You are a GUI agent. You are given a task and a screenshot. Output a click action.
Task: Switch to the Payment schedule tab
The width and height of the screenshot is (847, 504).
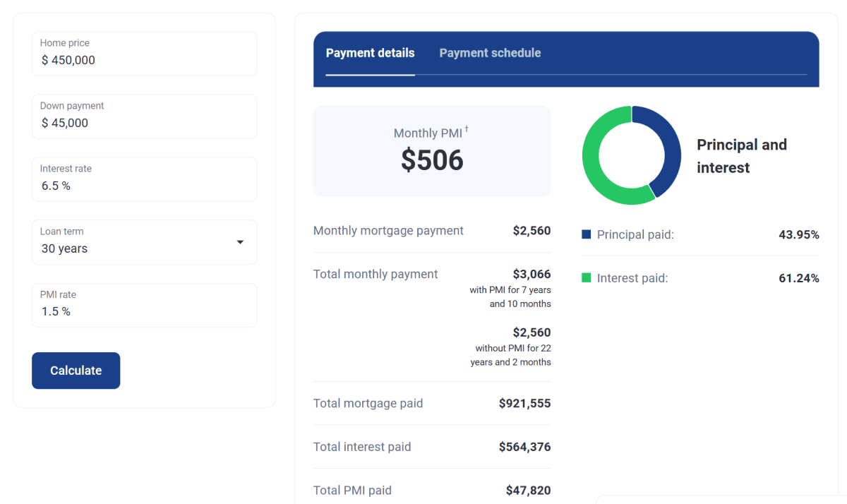click(x=490, y=53)
